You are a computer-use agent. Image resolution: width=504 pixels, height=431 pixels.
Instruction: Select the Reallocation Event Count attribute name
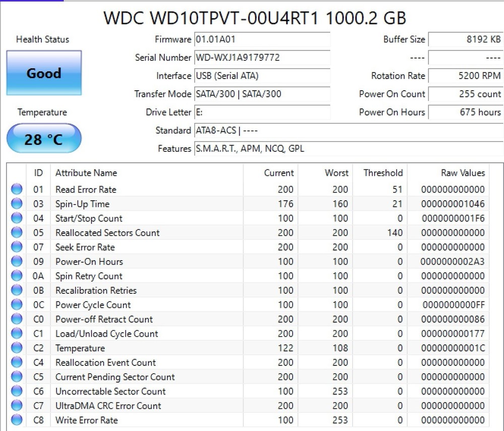pos(105,363)
